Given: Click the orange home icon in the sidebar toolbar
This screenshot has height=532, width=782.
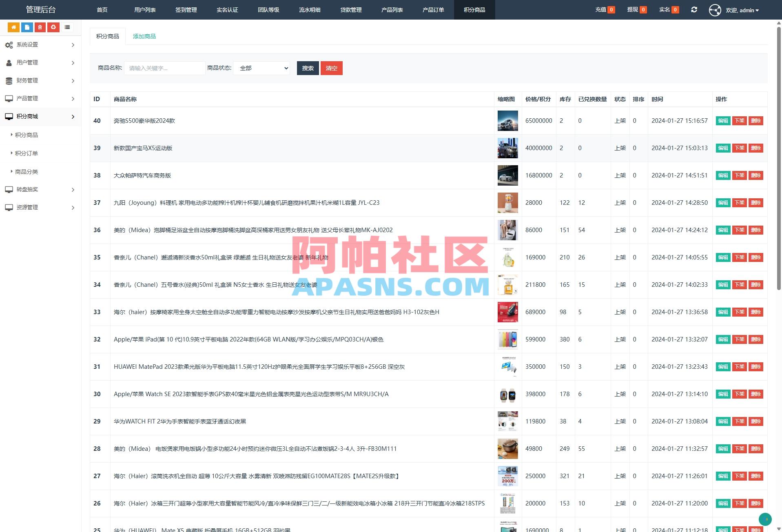Looking at the screenshot, I should pos(13,27).
